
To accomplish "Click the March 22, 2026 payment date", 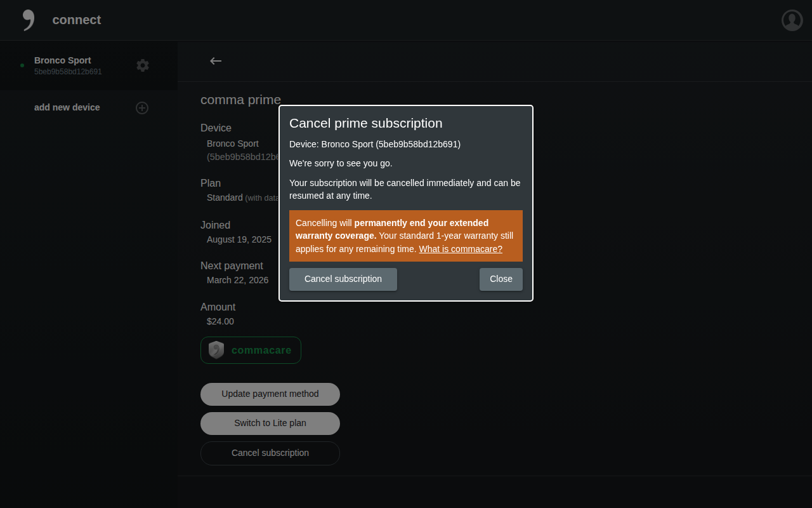I will (x=237, y=280).
